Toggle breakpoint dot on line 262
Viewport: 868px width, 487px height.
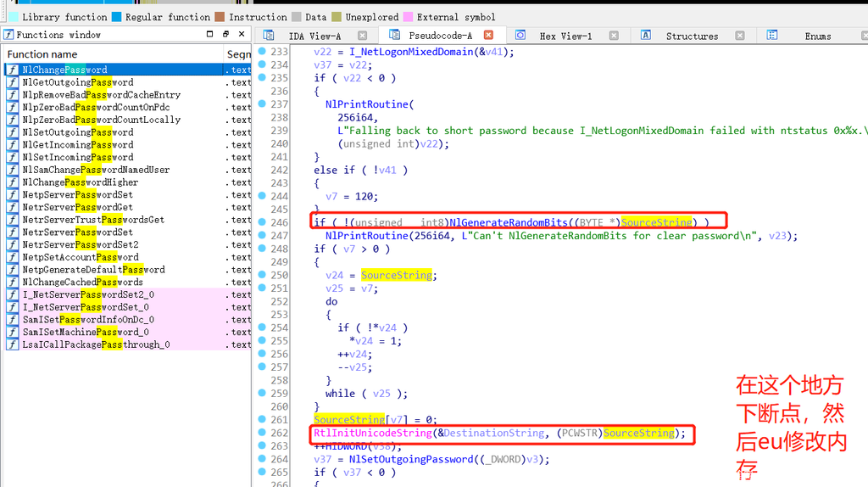click(261, 433)
